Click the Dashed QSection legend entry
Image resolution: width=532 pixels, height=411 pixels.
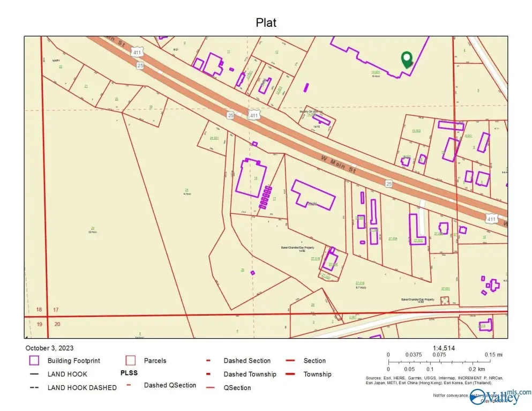[169, 385]
